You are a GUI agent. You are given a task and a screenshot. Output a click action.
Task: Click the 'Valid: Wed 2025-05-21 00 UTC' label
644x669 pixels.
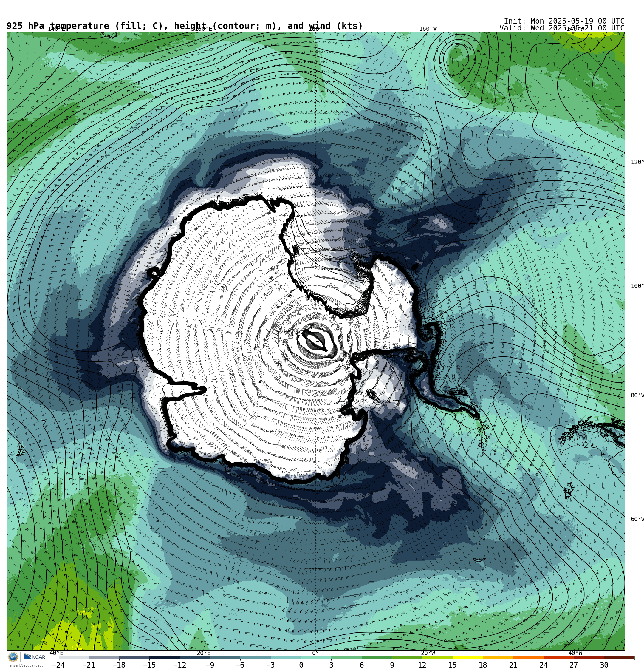pyautogui.click(x=562, y=28)
